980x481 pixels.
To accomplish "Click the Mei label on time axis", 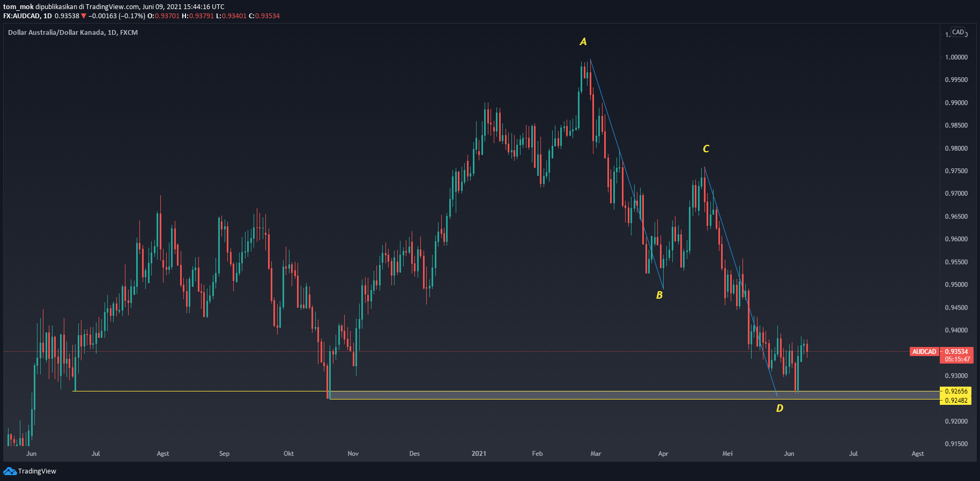I will [x=727, y=454].
